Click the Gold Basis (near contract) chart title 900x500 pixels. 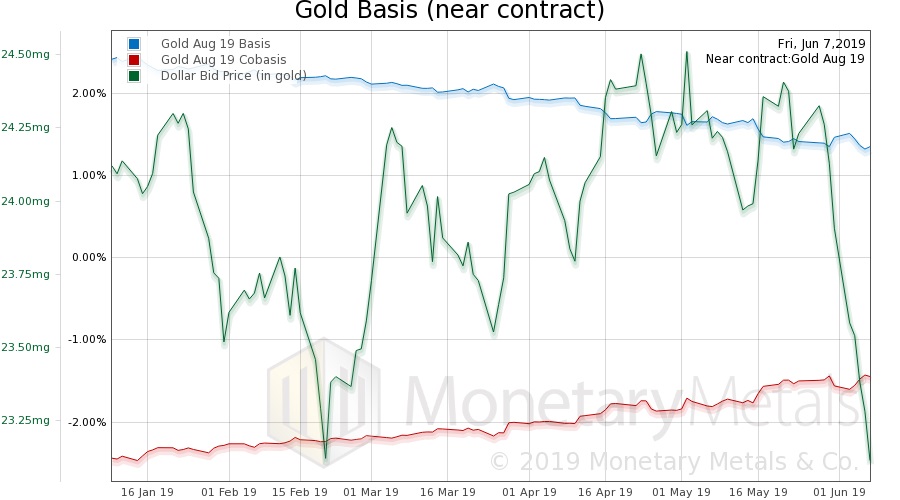point(450,12)
